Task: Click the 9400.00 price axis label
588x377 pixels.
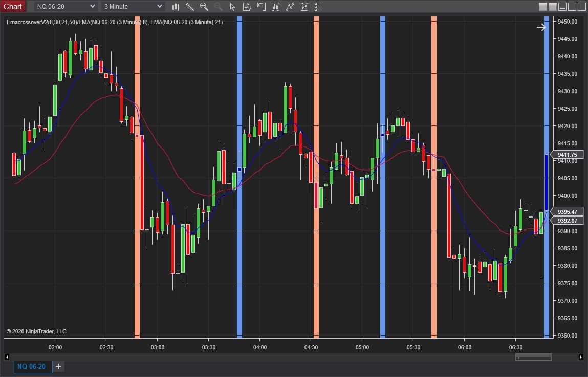Action: tap(568, 196)
